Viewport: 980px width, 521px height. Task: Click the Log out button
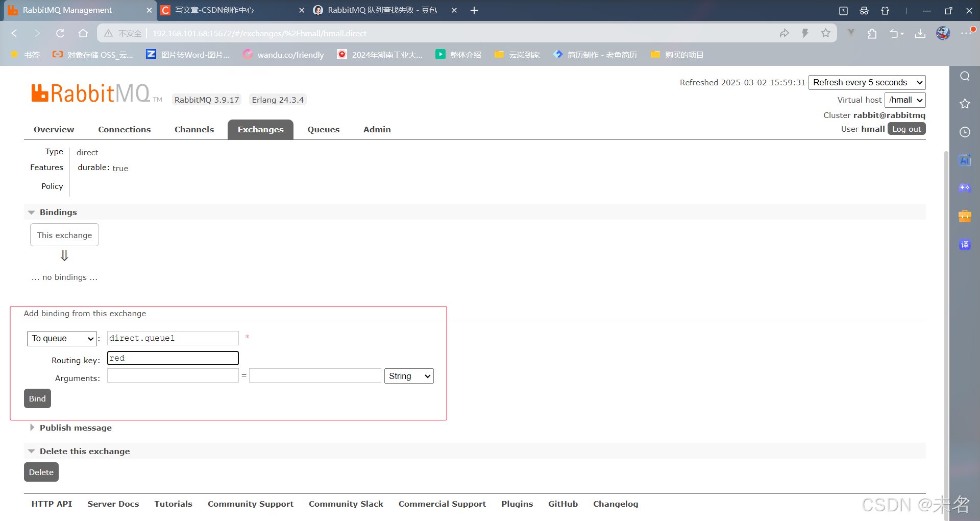906,129
